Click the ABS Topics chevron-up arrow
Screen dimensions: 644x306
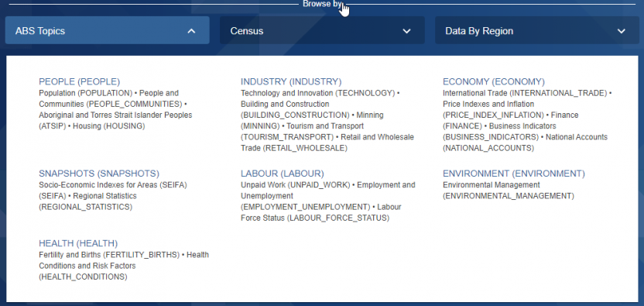[x=191, y=31]
